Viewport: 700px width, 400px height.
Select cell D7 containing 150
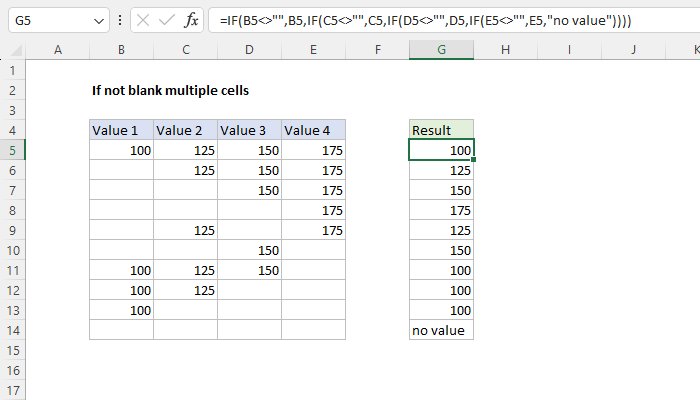coord(250,191)
